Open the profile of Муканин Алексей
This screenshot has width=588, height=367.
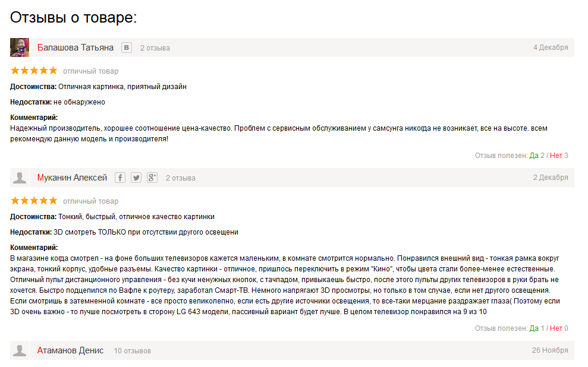[x=72, y=178]
